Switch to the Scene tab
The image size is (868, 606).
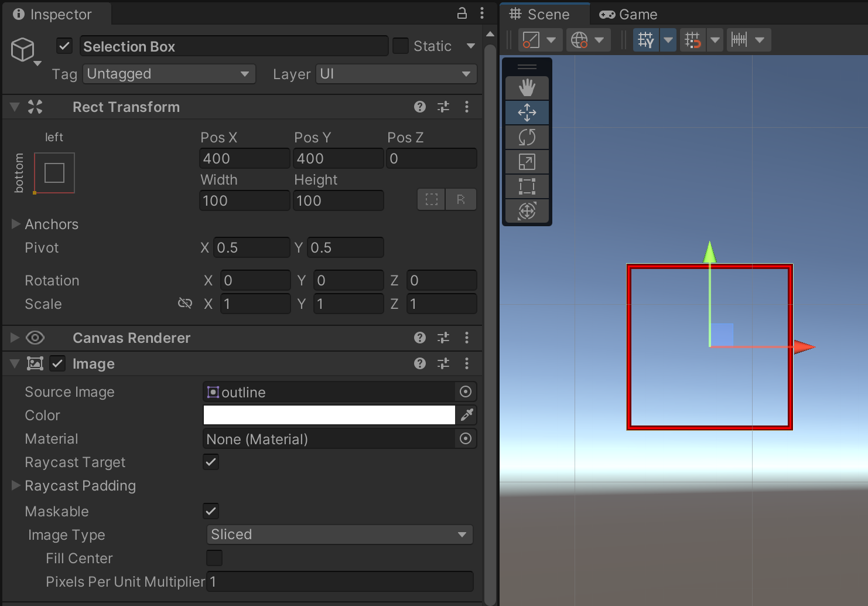pyautogui.click(x=539, y=14)
